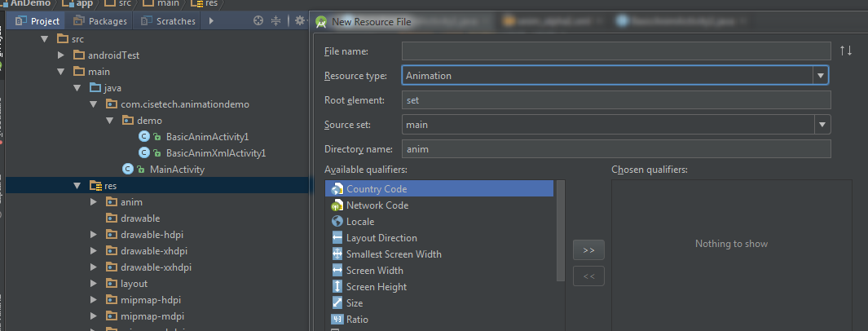Choose Country Code qualifier

(376, 188)
